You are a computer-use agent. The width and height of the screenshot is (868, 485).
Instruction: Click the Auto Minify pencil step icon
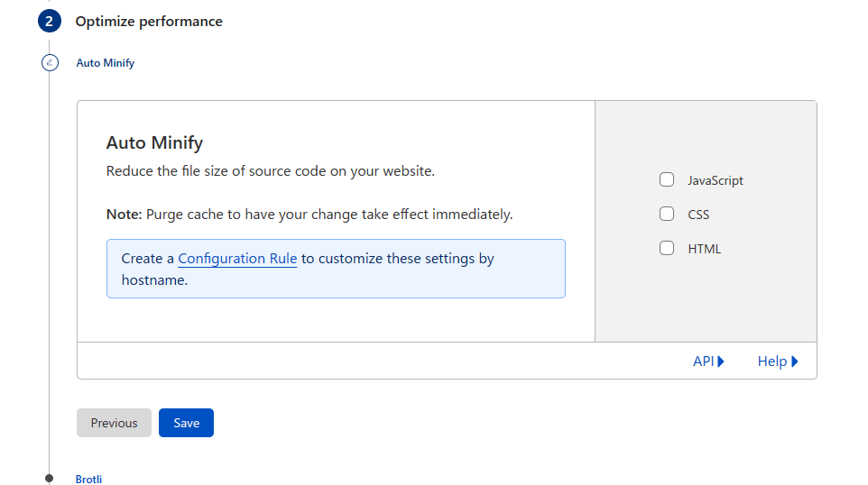pyautogui.click(x=50, y=62)
